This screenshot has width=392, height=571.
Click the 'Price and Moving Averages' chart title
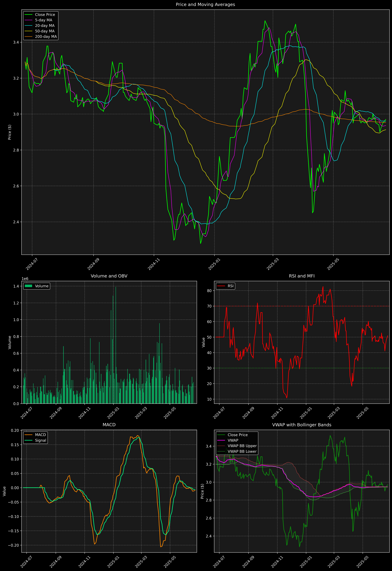coord(205,4)
